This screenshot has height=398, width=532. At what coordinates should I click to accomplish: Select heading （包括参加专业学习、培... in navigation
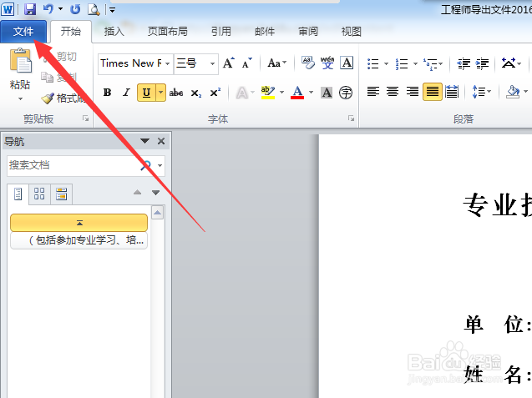79,240
